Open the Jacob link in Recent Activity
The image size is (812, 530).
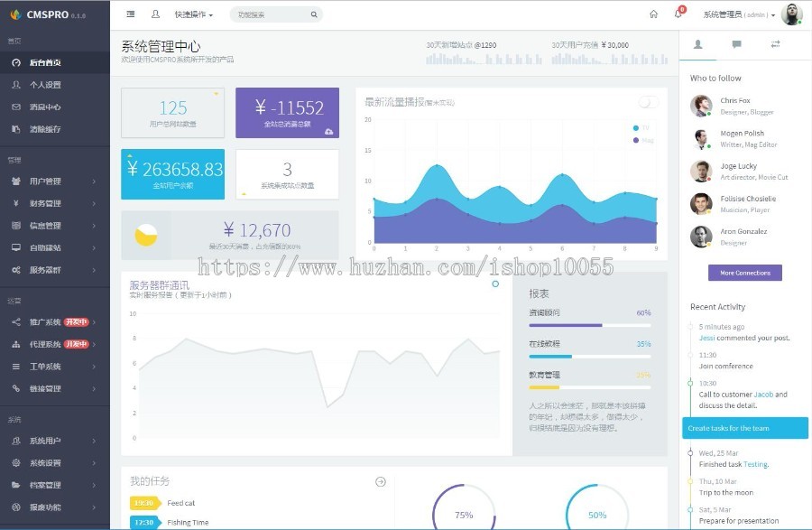click(763, 395)
